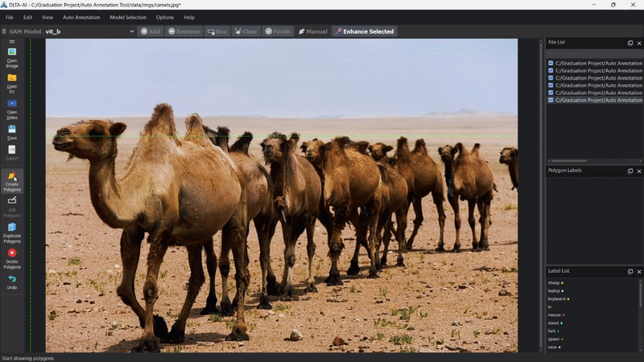
Task: Close the Polygon Labels panel
Action: [x=639, y=171]
